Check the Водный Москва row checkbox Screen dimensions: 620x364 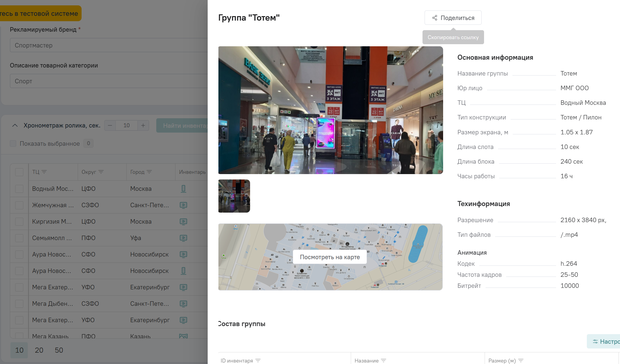click(x=19, y=189)
